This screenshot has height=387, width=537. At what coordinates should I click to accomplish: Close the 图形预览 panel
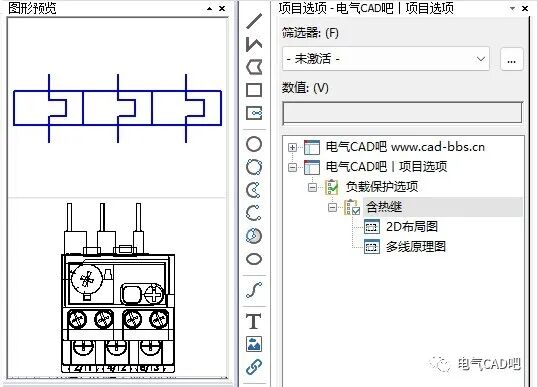pyautogui.click(x=222, y=9)
